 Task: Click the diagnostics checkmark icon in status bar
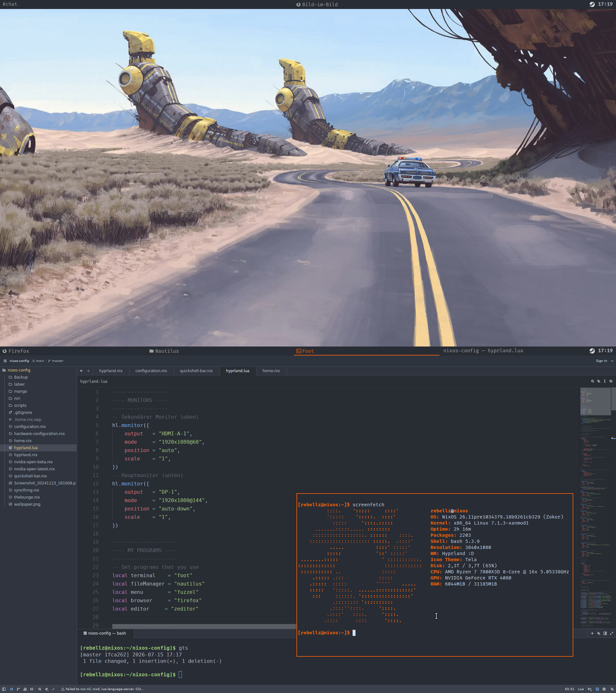(53, 689)
